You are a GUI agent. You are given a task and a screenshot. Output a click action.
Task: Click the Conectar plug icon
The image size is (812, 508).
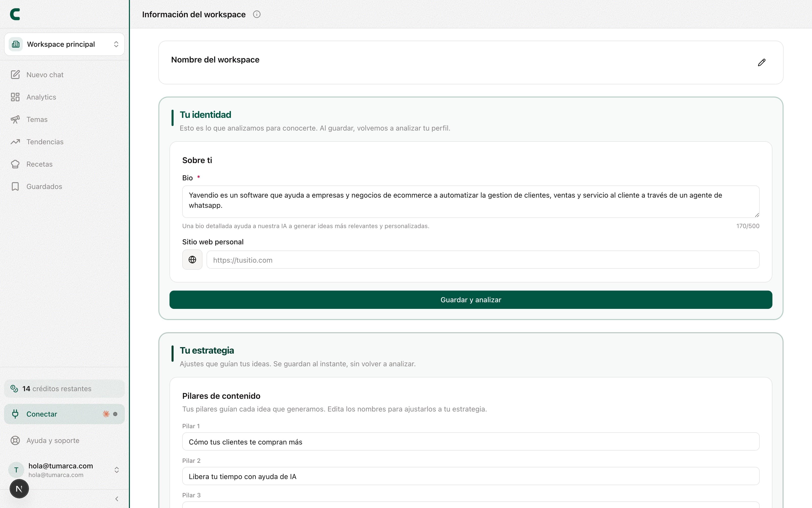pos(15,414)
